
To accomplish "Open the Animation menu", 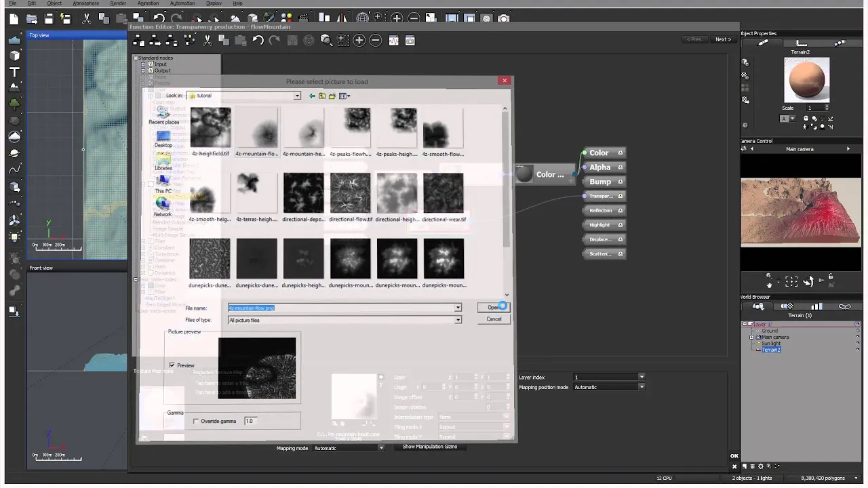I will [x=148, y=3].
